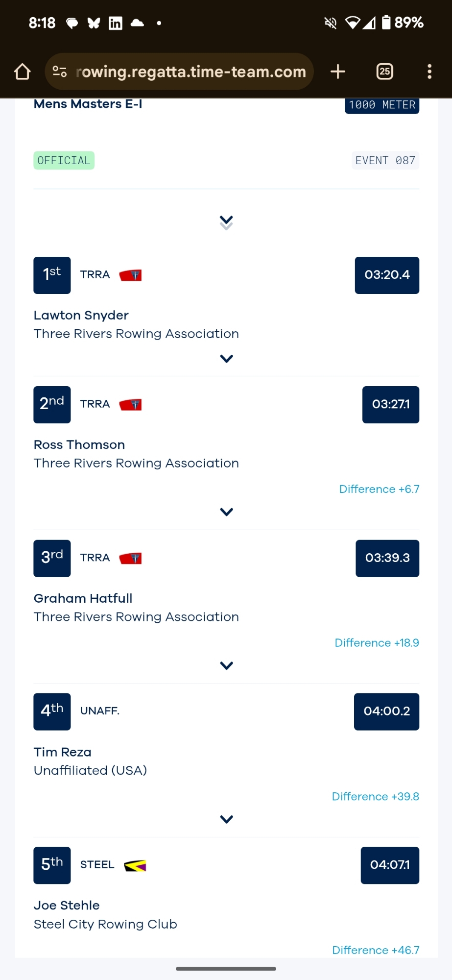This screenshot has width=452, height=980.
Task: Tap the 03:20.4 winning time
Action: [x=387, y=275]
